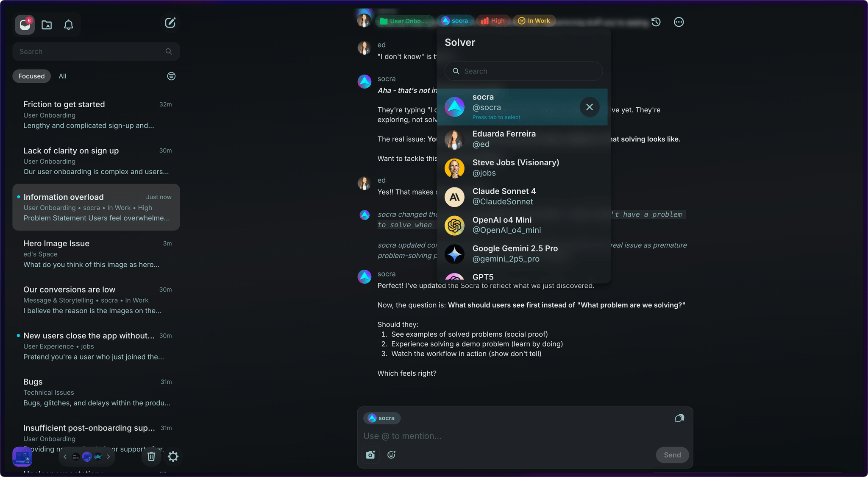
Task: Switch to the All filter
Action: 62,76
